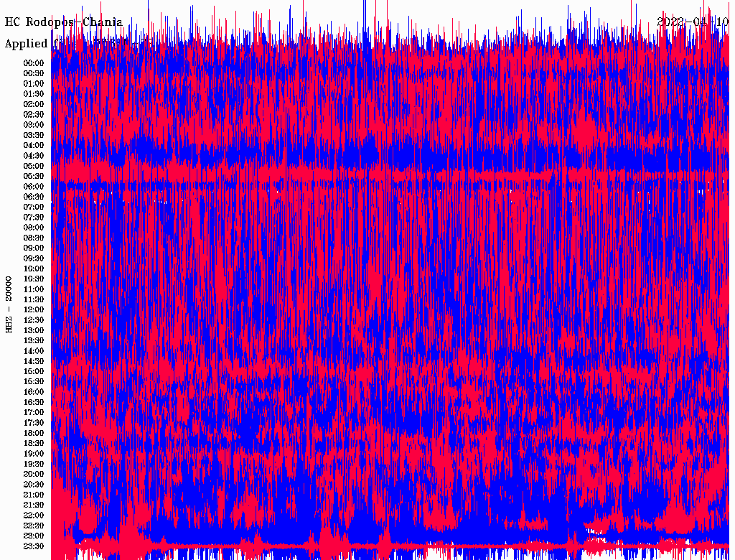This screenshot has height=560, width=735.
Task: Select the 23:00 time row label
Action: (x=34, y=536)
